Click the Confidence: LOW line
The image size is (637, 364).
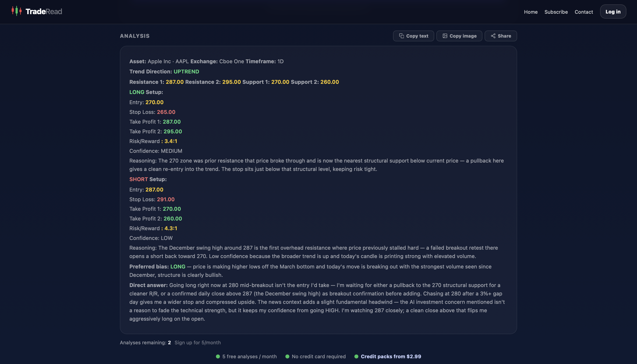point(151,238)
